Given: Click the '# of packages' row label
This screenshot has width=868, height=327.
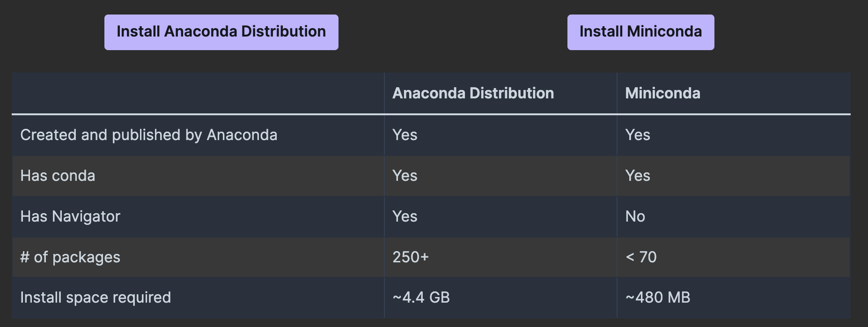Looking at the screenshot, I should pos(70,257).
